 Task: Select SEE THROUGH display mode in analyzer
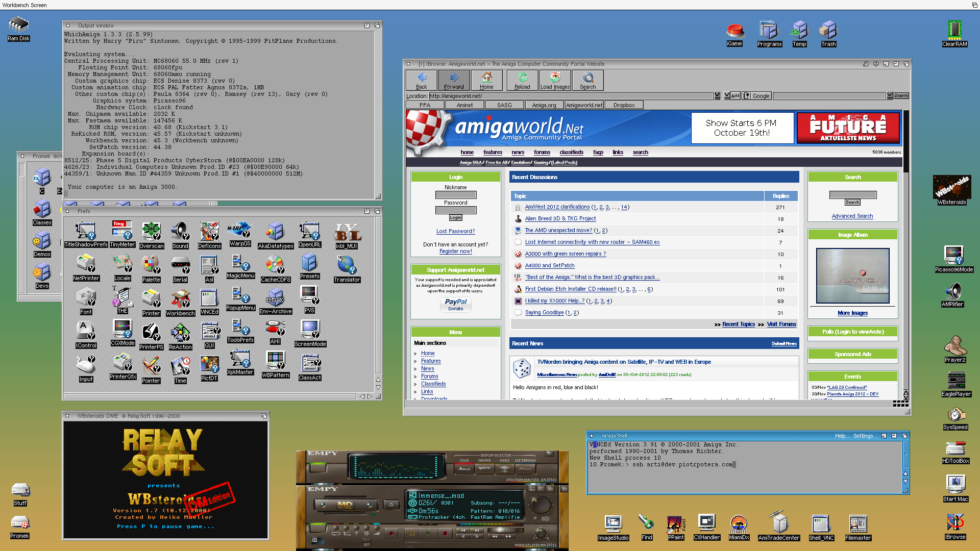(525, 469)
